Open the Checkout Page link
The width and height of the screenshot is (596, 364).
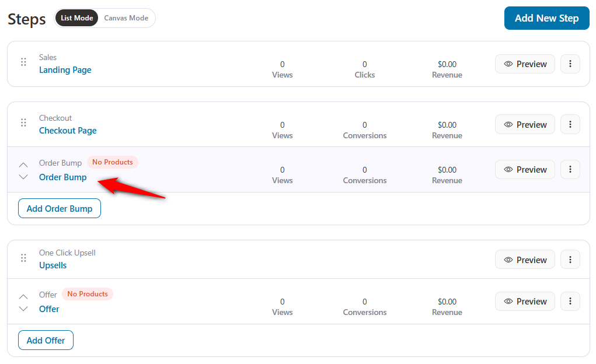(x=68, y=131)
